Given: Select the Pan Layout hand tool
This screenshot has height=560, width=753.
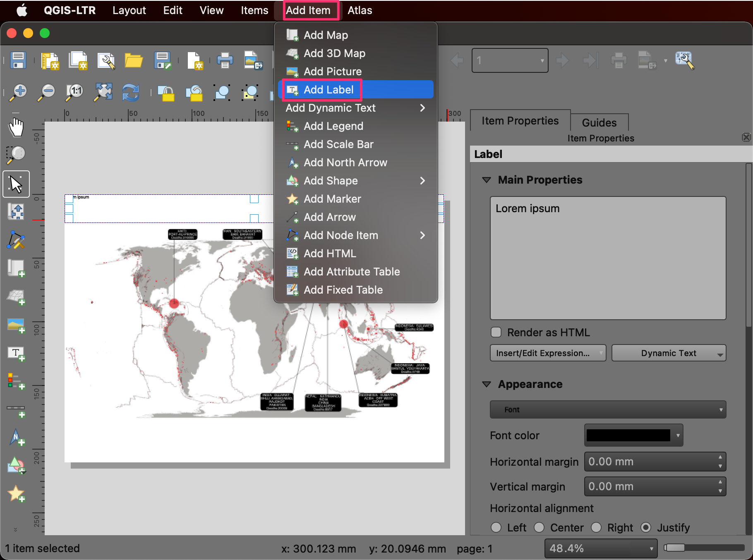Looking at the screenshot, I should point(16,127).
